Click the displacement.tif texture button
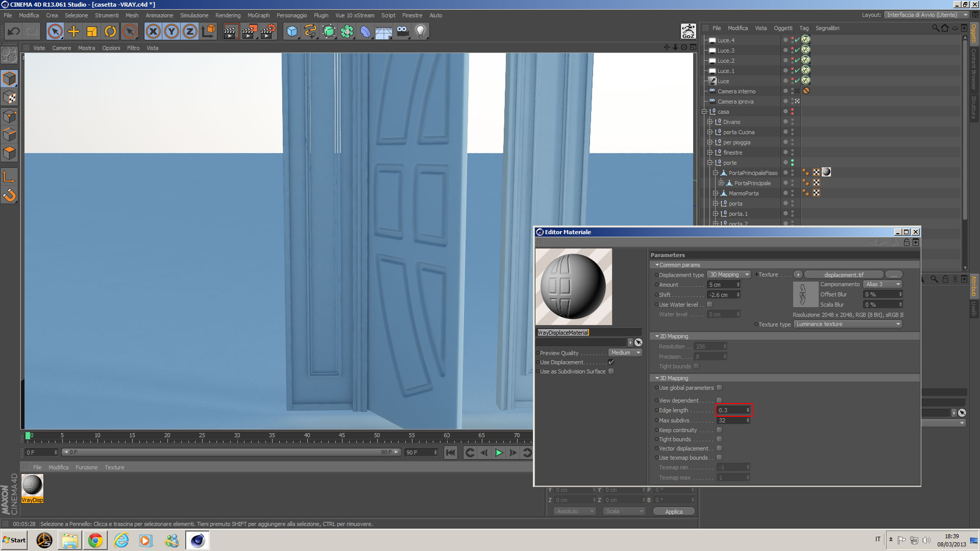This screenshot has width=980, height=551. [x=843, y=275]
